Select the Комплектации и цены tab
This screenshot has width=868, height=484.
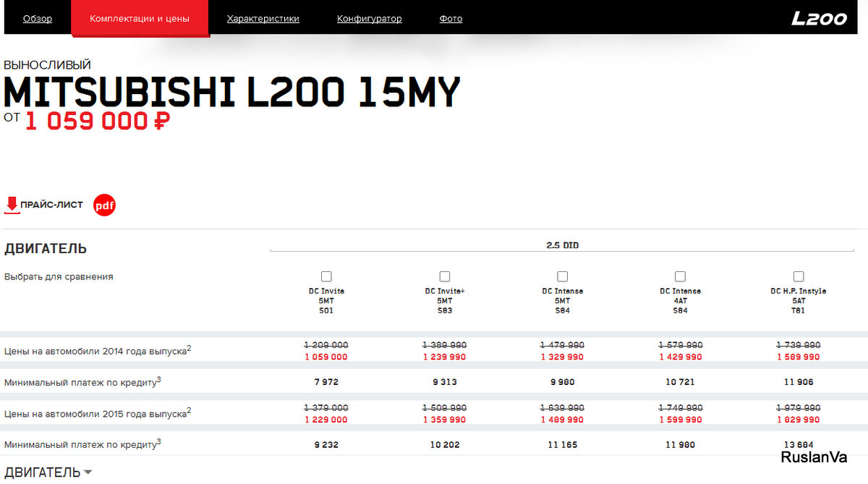[x=140, y=19]
